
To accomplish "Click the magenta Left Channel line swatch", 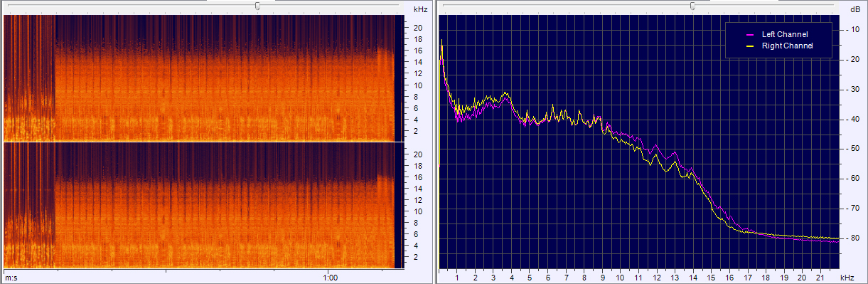I will 749,34.
